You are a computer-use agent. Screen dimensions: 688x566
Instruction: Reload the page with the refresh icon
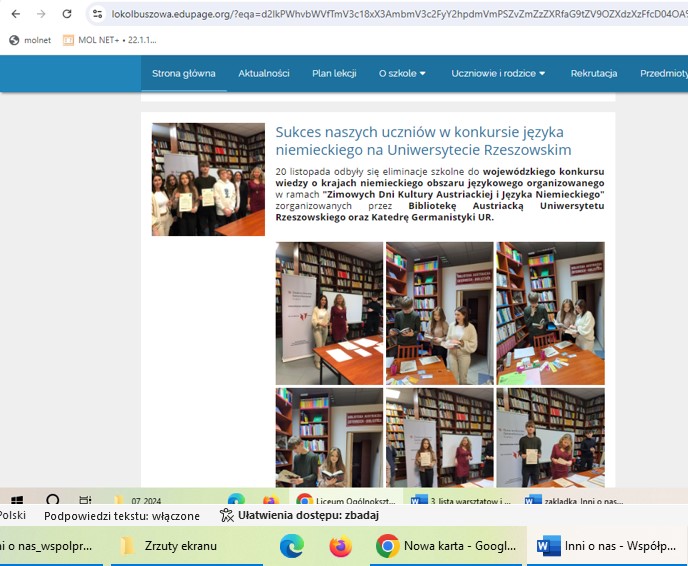[66, 14]
